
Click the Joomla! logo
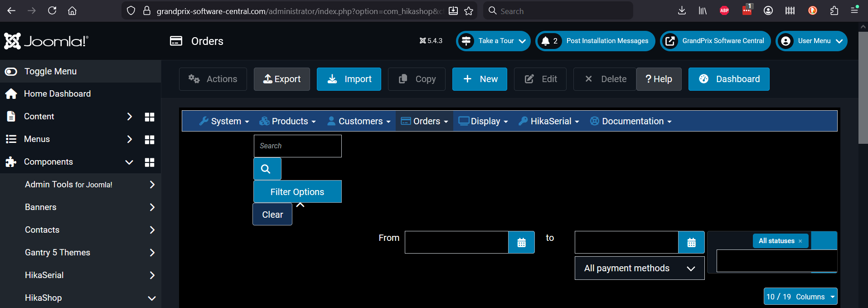click(x=46, y=41)
